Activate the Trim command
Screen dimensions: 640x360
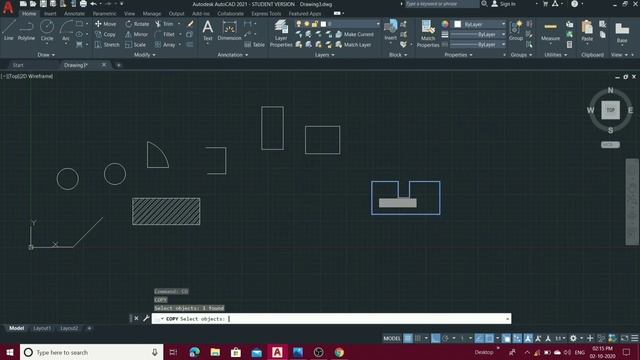coord(164,24)
